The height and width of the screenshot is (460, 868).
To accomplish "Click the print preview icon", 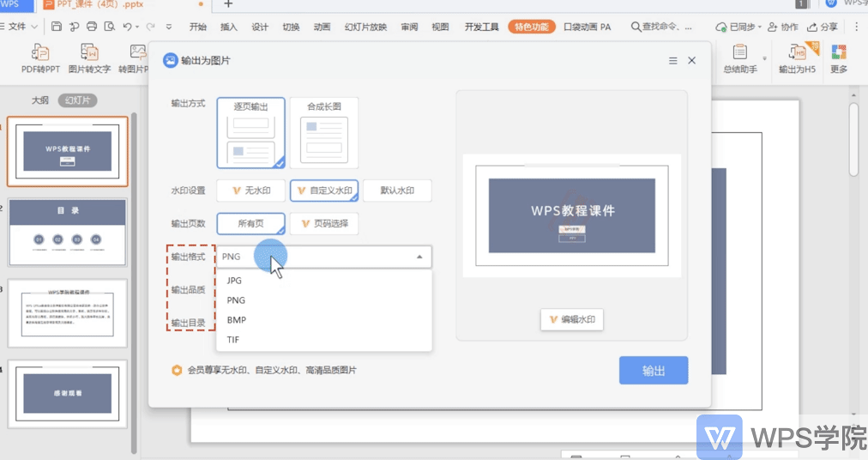I will point(110,26).
